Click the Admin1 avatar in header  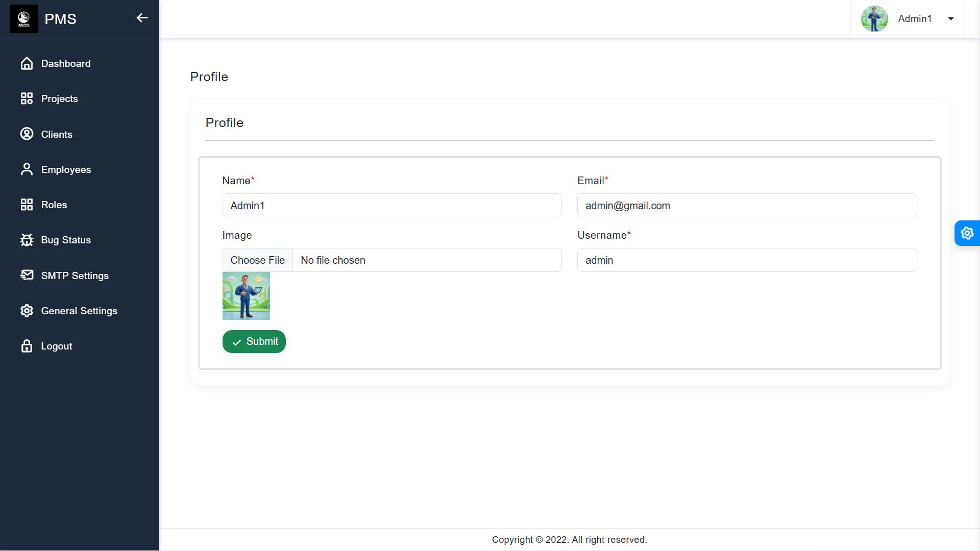(874, 19)
